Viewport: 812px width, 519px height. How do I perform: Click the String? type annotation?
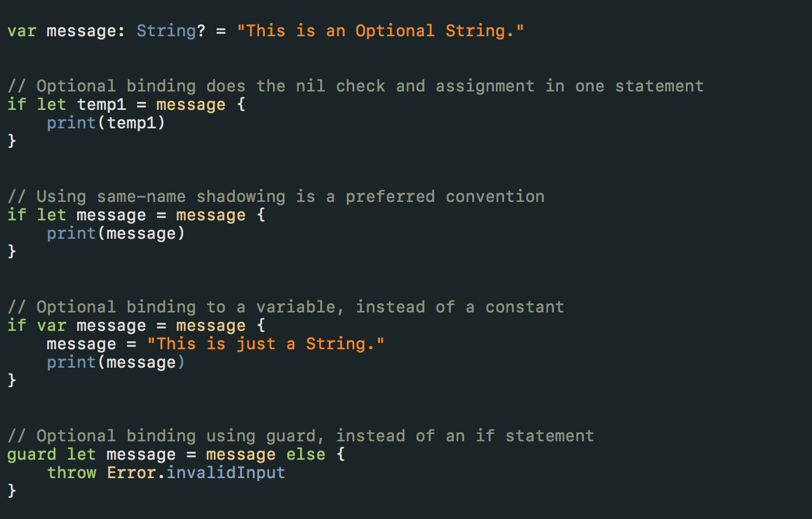(170, 31)
